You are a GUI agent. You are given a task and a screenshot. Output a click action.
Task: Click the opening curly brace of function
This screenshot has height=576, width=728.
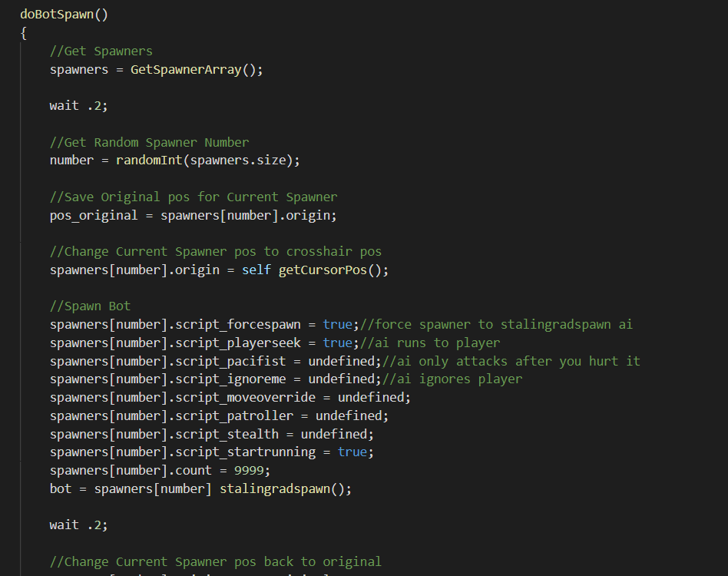point(24,33)
